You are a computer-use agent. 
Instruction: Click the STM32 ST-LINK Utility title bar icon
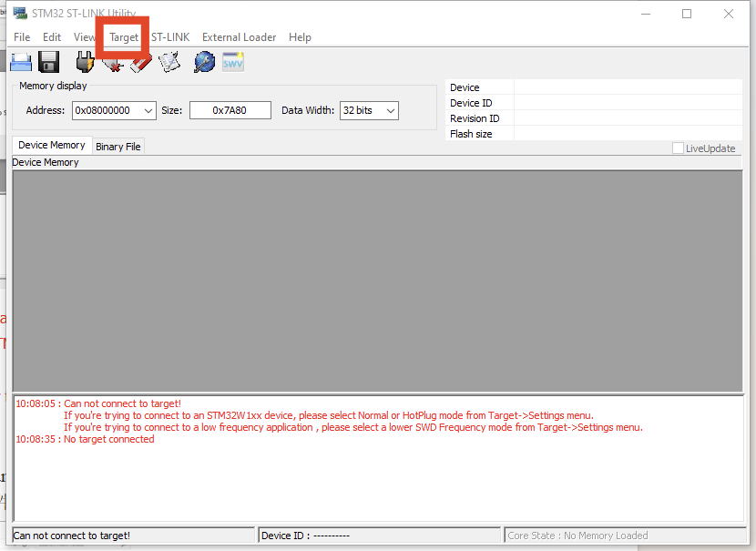point(20,14)
